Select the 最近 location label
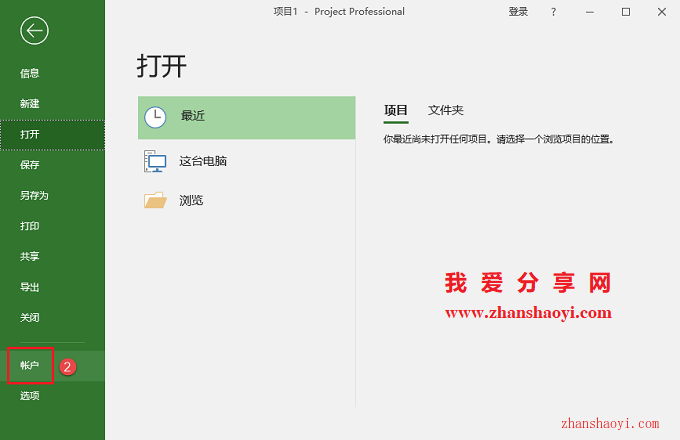The width and height of the screenshot is (680, 440). click(193, 116)
